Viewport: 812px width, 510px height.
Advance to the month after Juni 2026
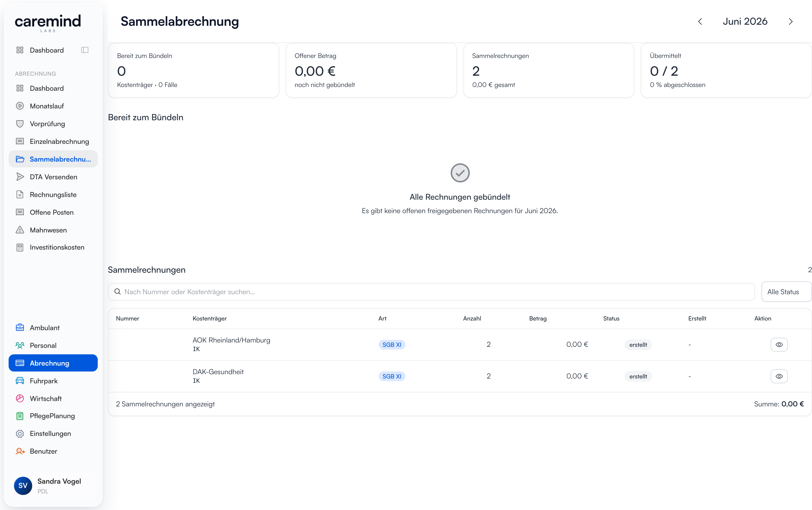[791, 21]
